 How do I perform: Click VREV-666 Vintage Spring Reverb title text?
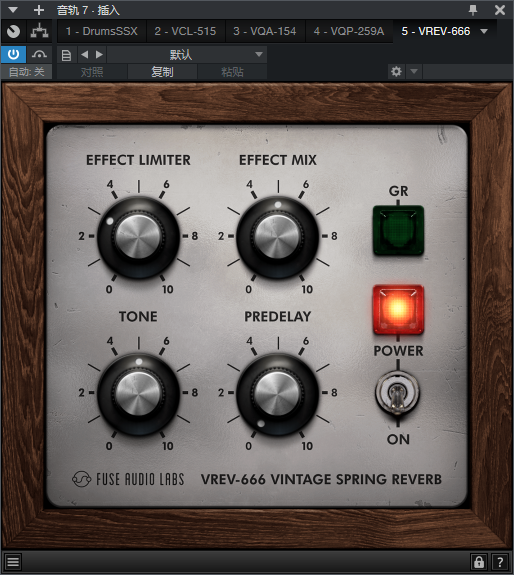321,479
